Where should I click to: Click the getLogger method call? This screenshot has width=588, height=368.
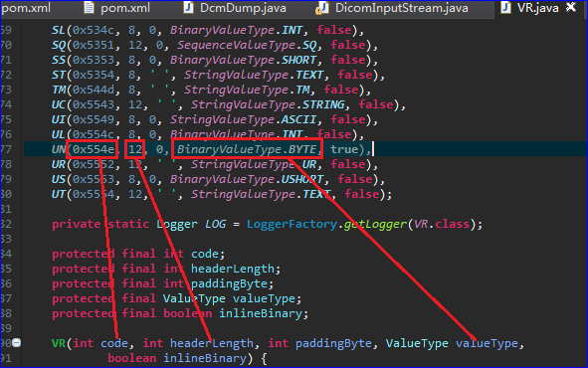(x=375, y=224)
